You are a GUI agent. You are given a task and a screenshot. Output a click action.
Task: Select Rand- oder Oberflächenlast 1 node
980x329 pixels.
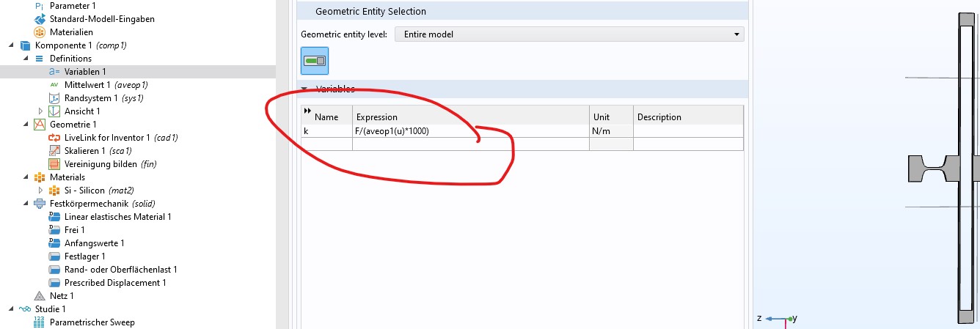coord(120,270)
